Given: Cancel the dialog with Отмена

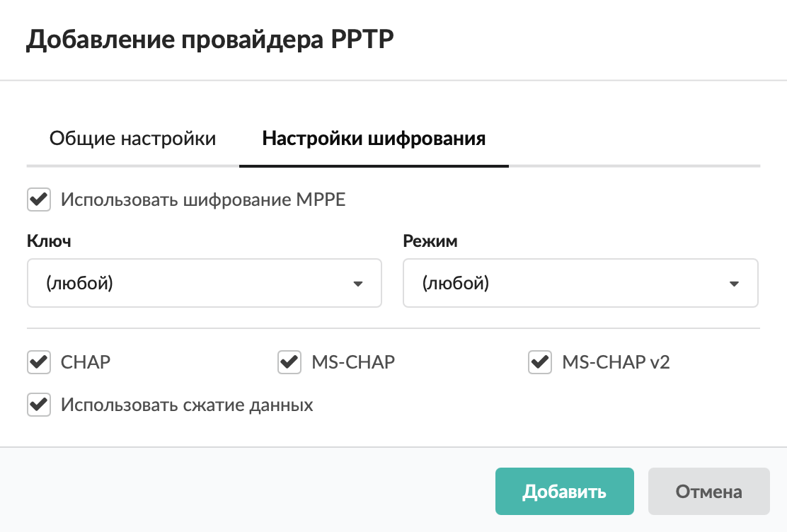Looking at the screenshot, I should pos(708,492).
